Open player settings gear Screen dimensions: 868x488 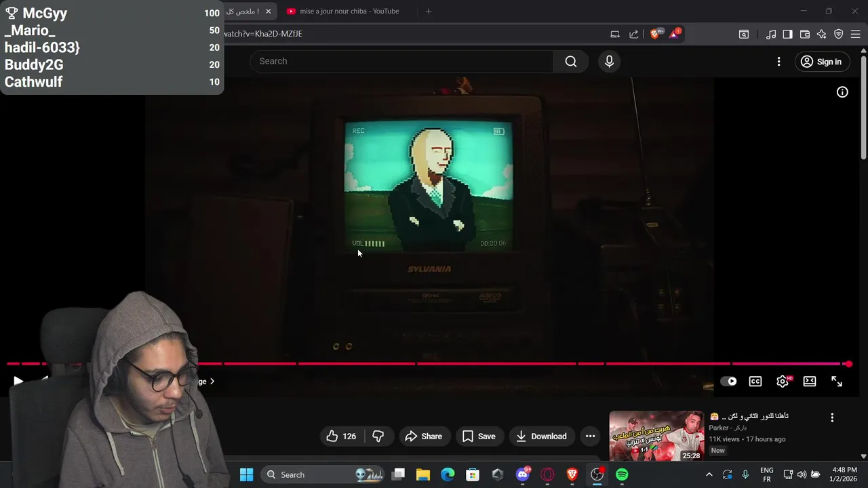pyautogui.click(x=783, y=382)
